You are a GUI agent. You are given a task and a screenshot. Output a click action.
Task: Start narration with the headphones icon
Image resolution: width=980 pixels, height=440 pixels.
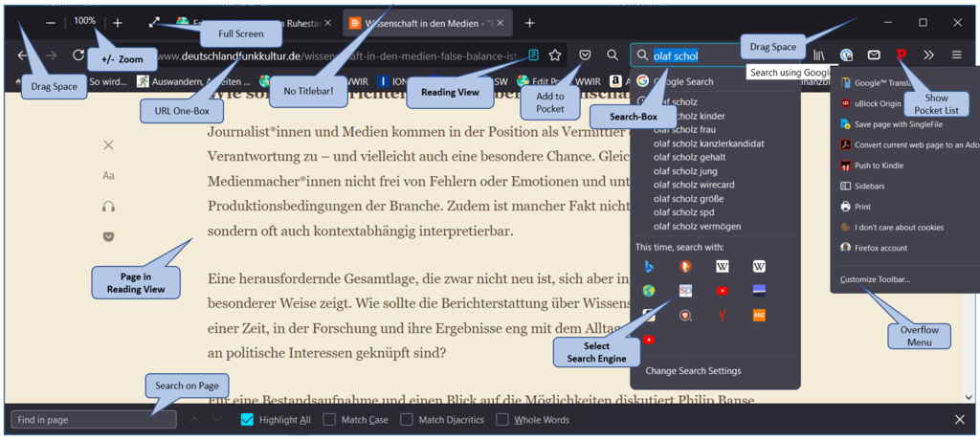tap(108, 207)
